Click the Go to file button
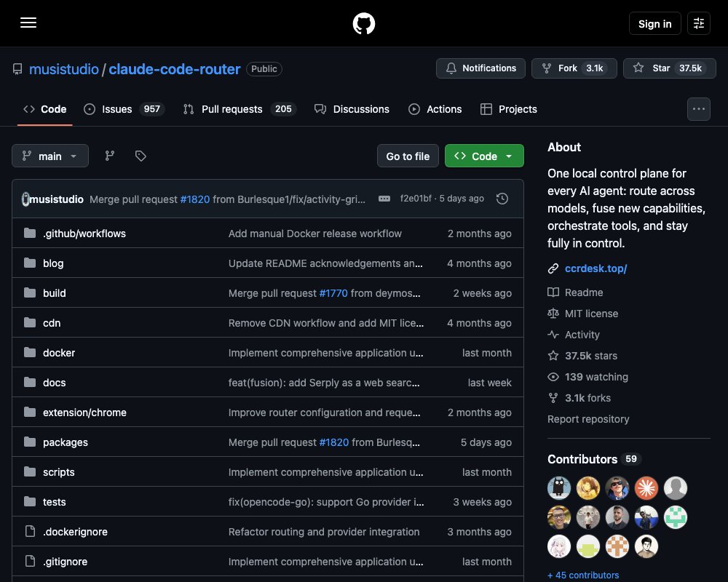Screen dimensions: 728x582 point(408,156)
